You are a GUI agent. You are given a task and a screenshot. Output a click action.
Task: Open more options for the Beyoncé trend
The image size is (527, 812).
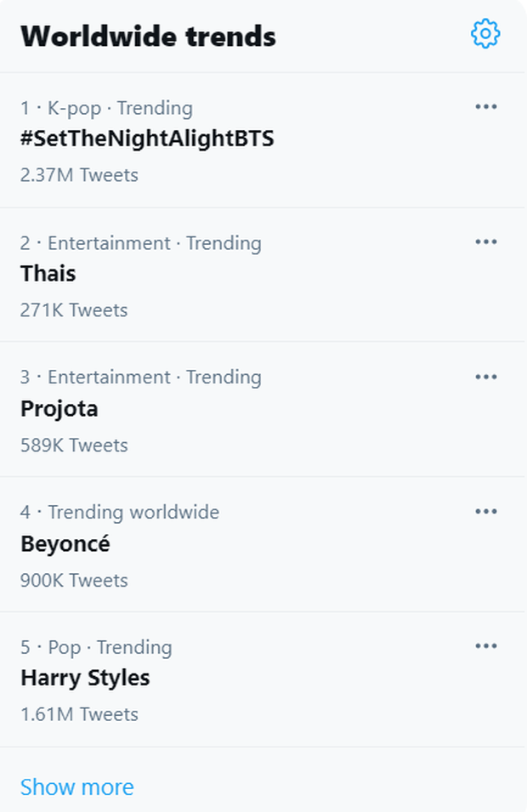click(x=486, y=512)
